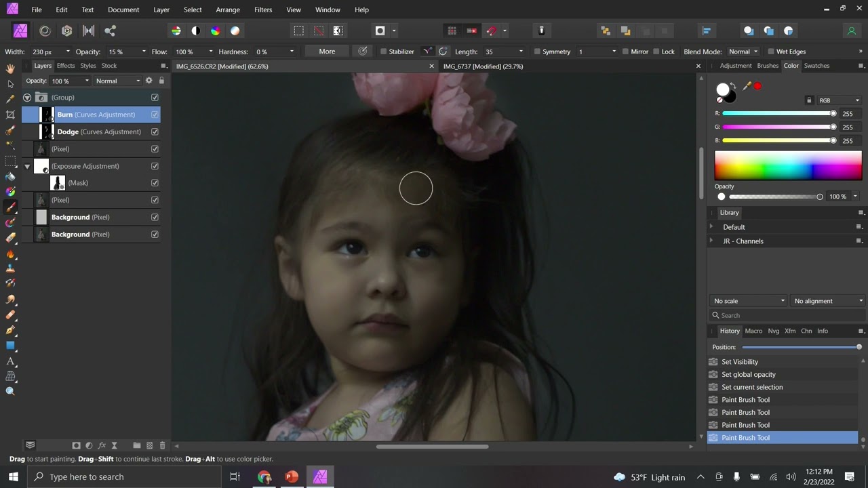Screen dimensions: 868x488
Task: Select the Paint Brush tool in tools panel
Action: 10,207
